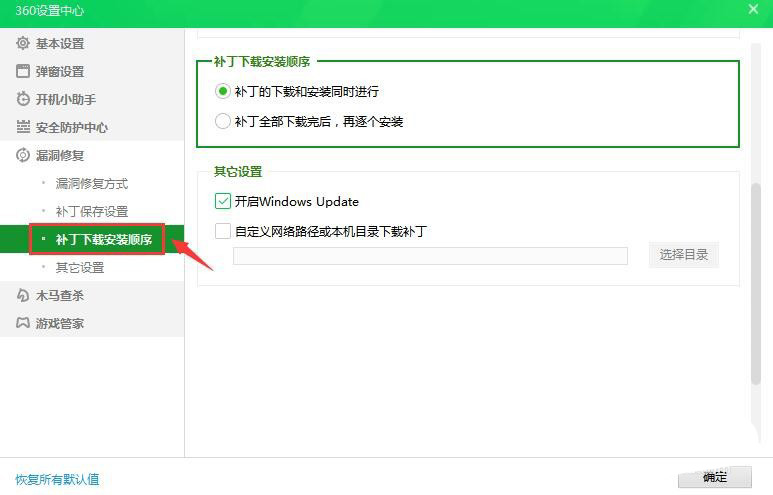
Task: Close the 360设置中心 window
Action: coord(753,9)
